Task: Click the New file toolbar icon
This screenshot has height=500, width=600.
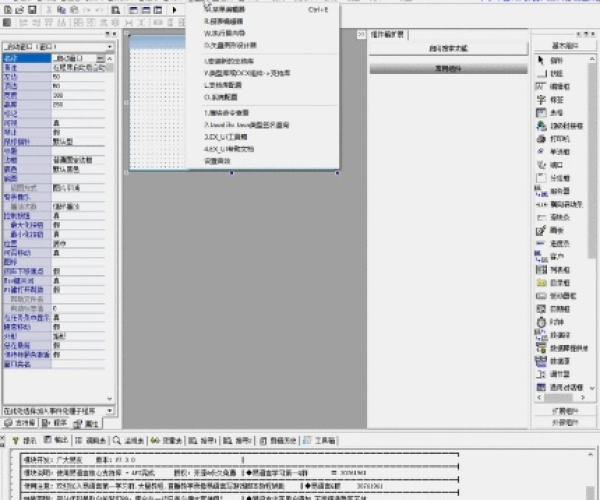Action: pyautogui.click(x=8, y=10)
